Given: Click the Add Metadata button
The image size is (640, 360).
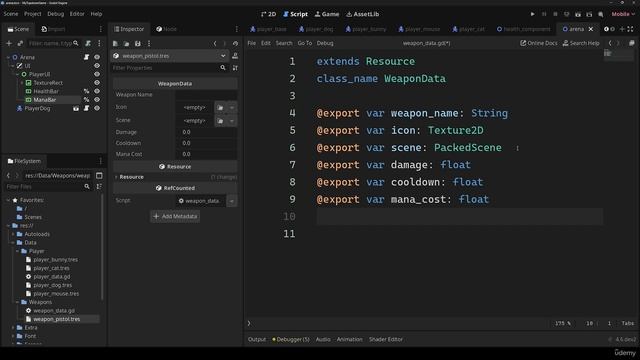Looking at the screenshot, I should coord(175,216).
